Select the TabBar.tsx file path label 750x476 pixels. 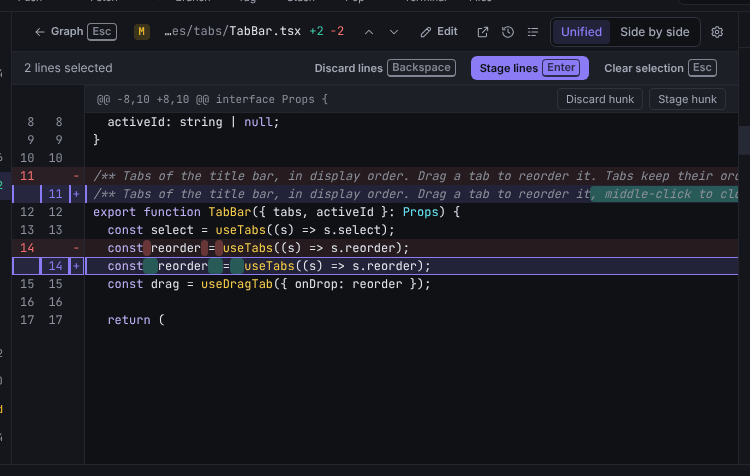tap(232, 32)
